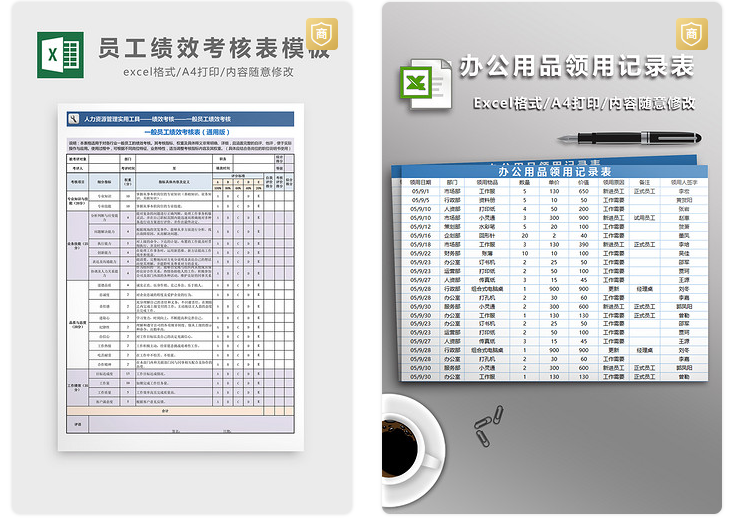Viewport: 735px width, 522px height.
Task: Click the left card subtitle excel格式/A4打印/内容随意修改
Action: (209, 72)
